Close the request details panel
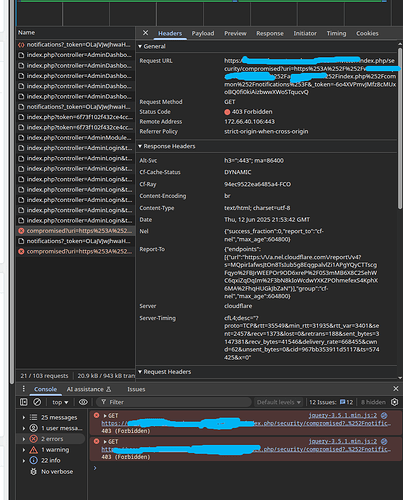 pyautogui.click(x=145, y=33)
